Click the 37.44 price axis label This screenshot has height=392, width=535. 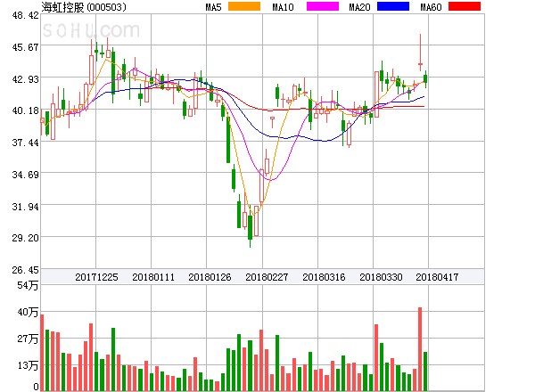26,143
